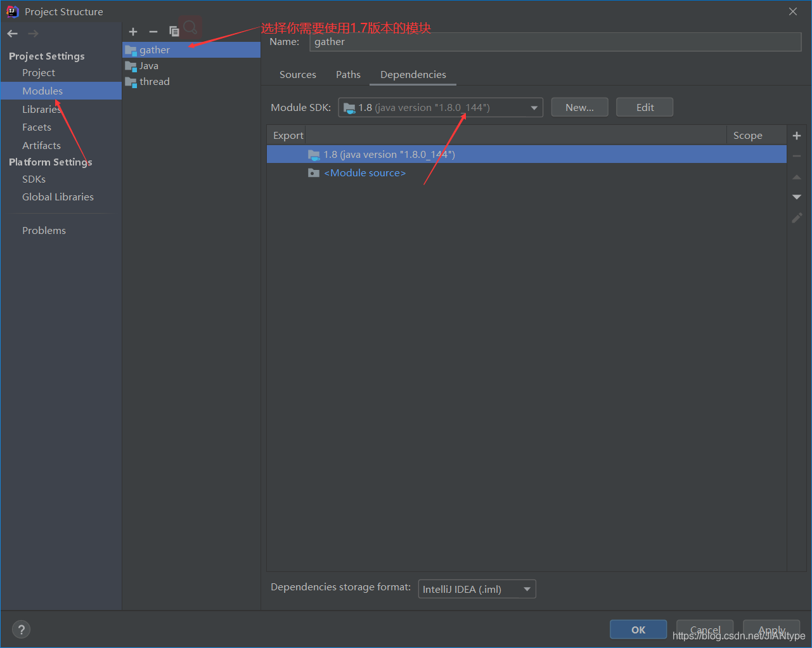812x648 pixels.
Task: Click the search icon above module list
Action: point(190,27)
